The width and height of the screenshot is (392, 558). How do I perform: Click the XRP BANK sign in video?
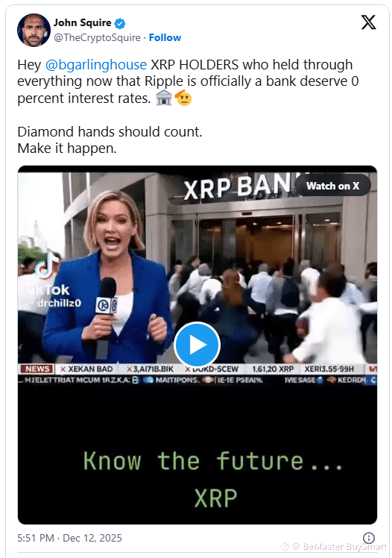[238, 186]
